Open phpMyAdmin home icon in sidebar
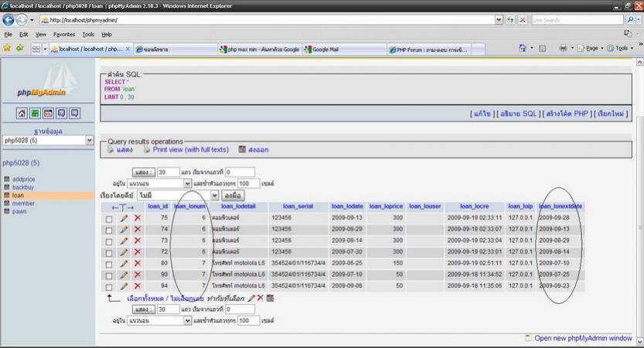 tap(22, 113)
